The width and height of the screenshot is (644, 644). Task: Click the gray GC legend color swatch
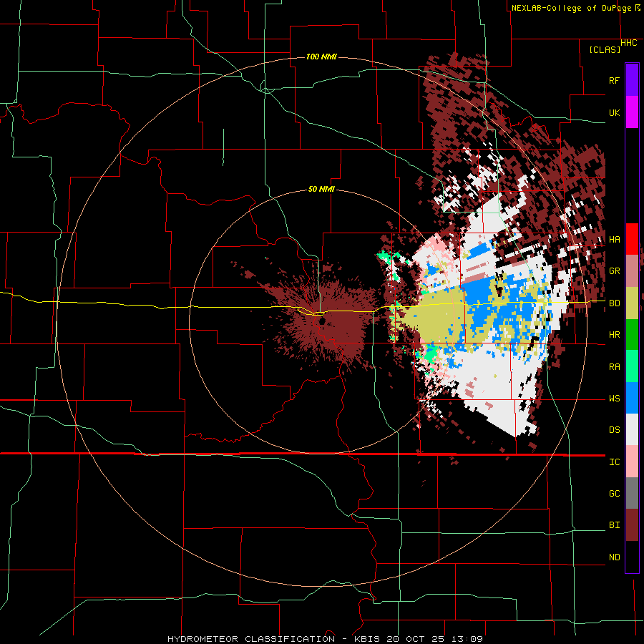(632, 493)
